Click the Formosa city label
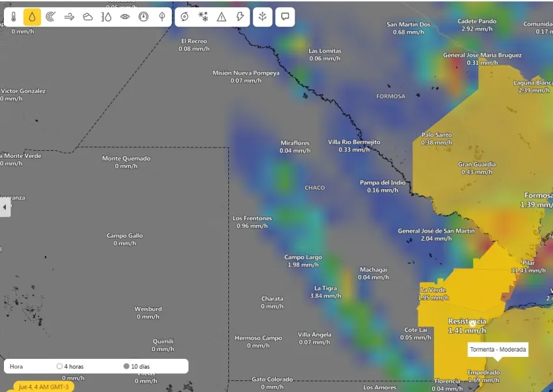This screenshot has height=392, width=553. (x=538, y=196)
